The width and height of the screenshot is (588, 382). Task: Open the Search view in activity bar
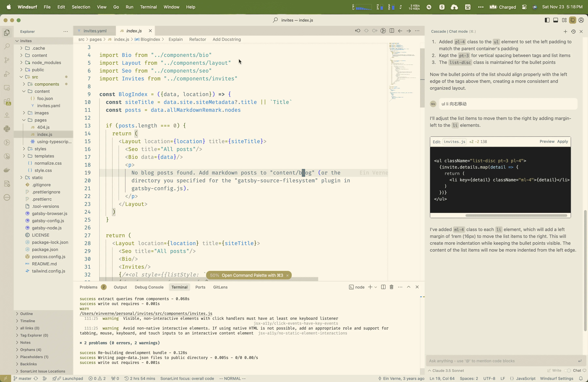(7, 46)
